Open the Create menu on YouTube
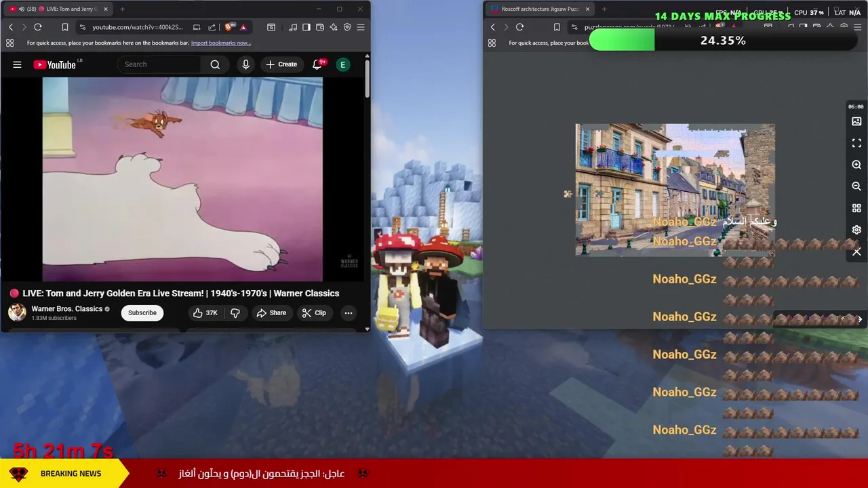Viewport: 868px width, 488px height. 281,64
